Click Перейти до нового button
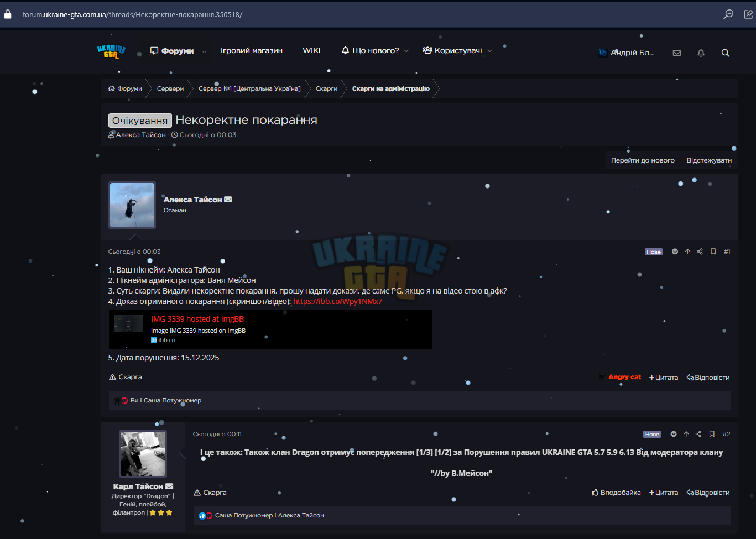756x539 pixels. [643, 160]
